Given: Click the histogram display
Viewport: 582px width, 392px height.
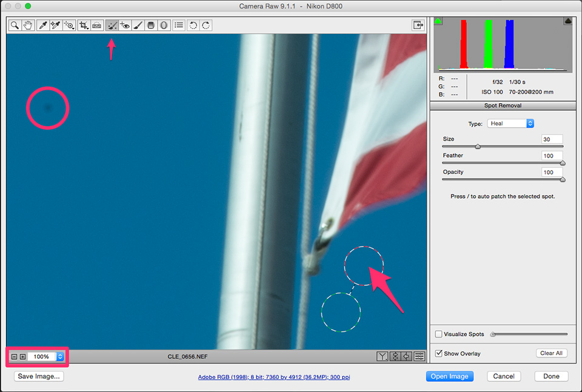Looking at the screenshot, I should [503, 44].
